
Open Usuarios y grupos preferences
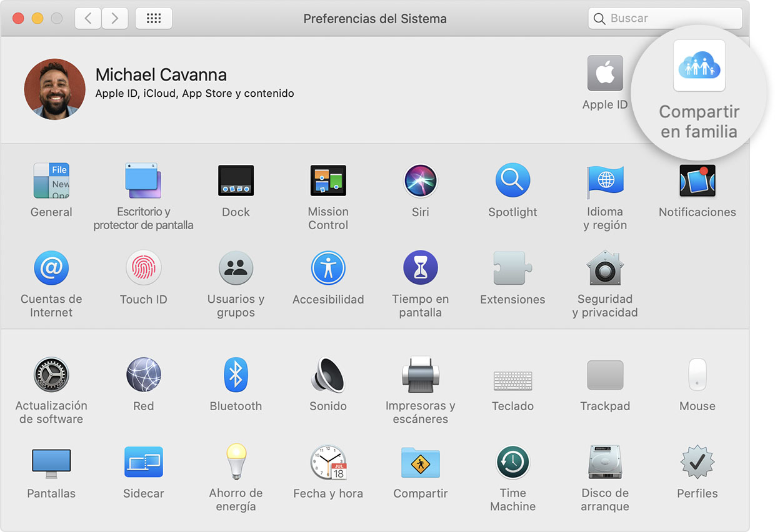coord(236,267)
